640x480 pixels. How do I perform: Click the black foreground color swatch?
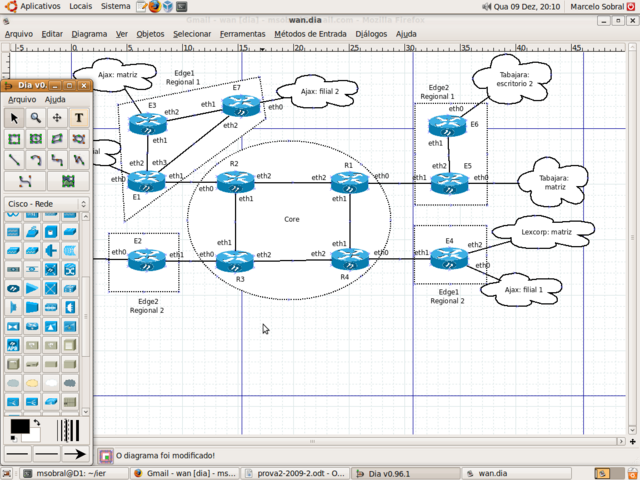pyautogui.click(x=19, y=427)
